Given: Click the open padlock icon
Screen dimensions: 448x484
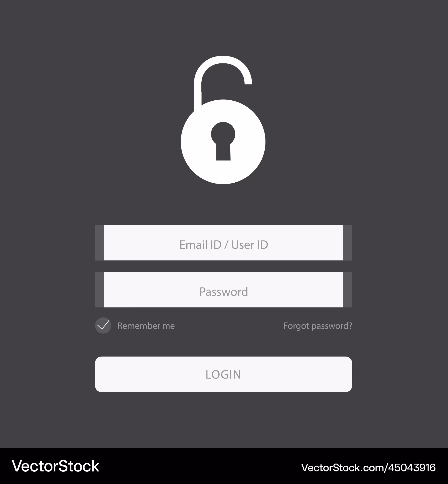Looking at the screenshot, I should (223, 120).
